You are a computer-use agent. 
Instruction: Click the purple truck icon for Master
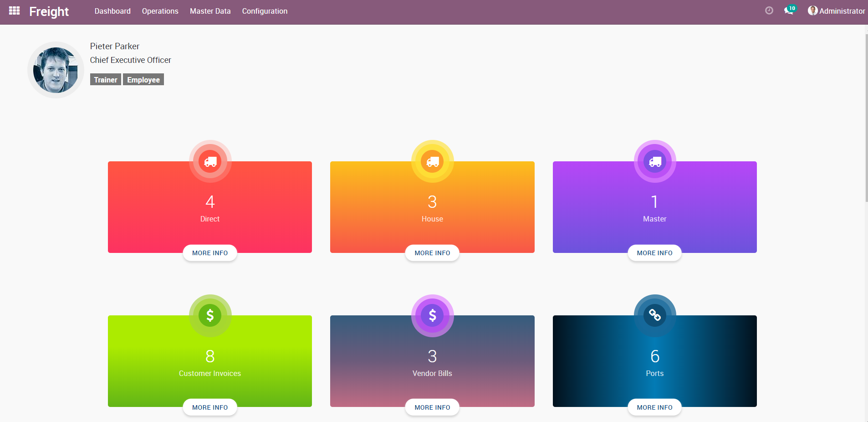pyautogui.click(x=654, y=161)
